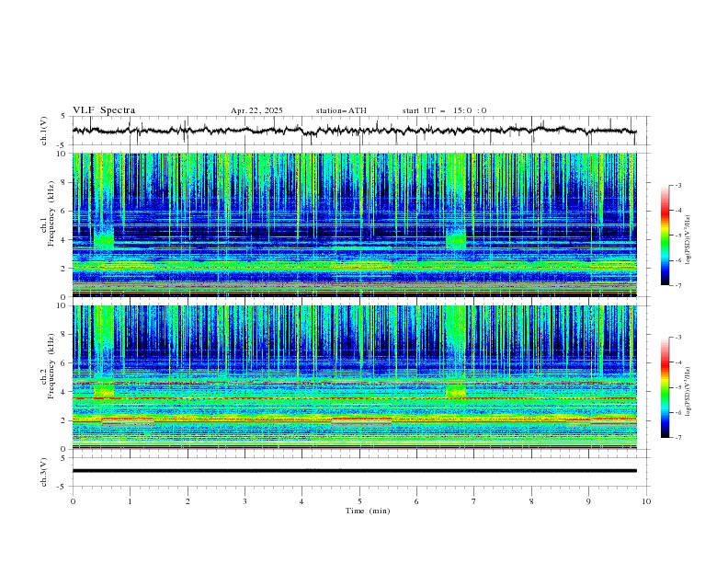Click the lower ch.2 PSD color bar
Screen dimensions: 728x563
(x=665, y=387)
